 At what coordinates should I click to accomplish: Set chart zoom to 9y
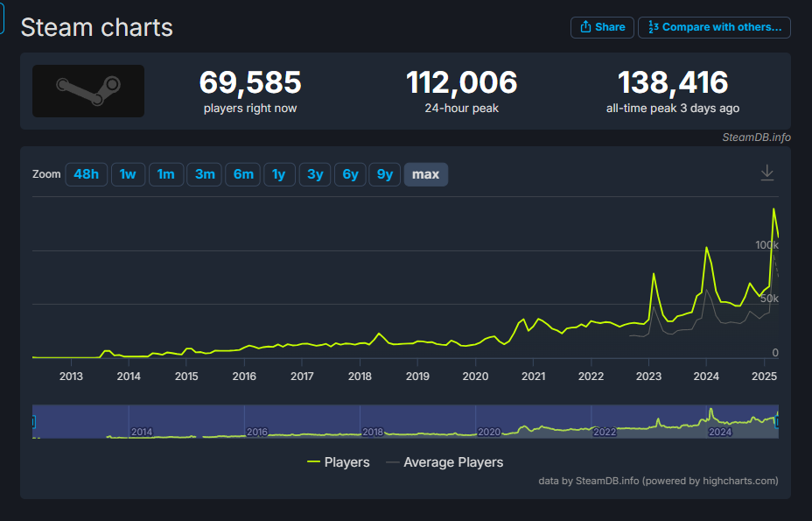[384, 174]
